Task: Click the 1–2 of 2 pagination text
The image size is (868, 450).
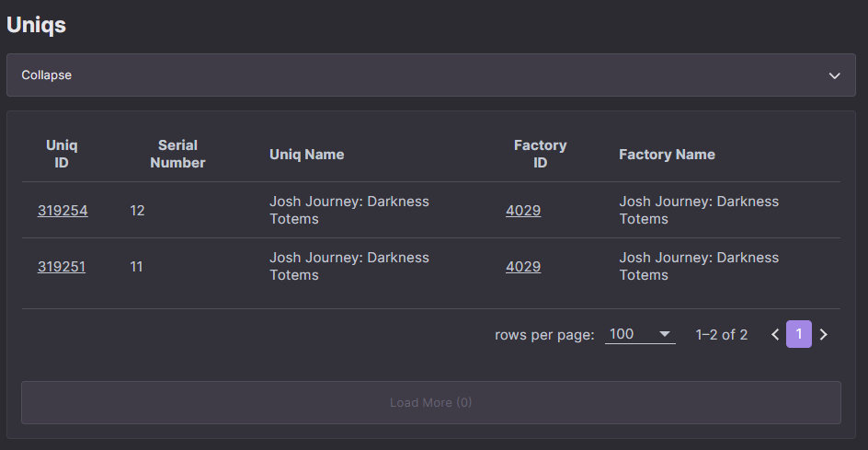Action: pyautogui.click(x=721, y=335)
